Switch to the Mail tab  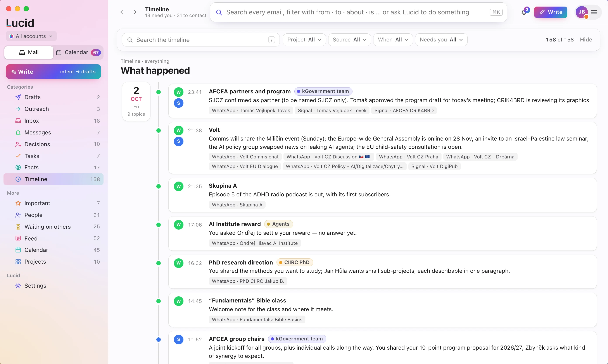[x=29, y=53]
